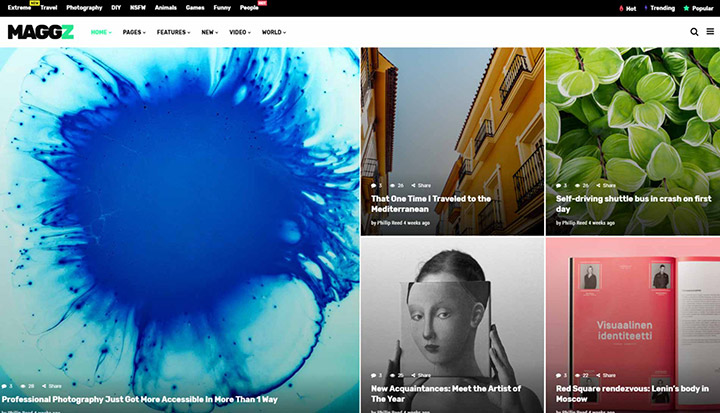Share the Red Square rendezvous article

606,375
